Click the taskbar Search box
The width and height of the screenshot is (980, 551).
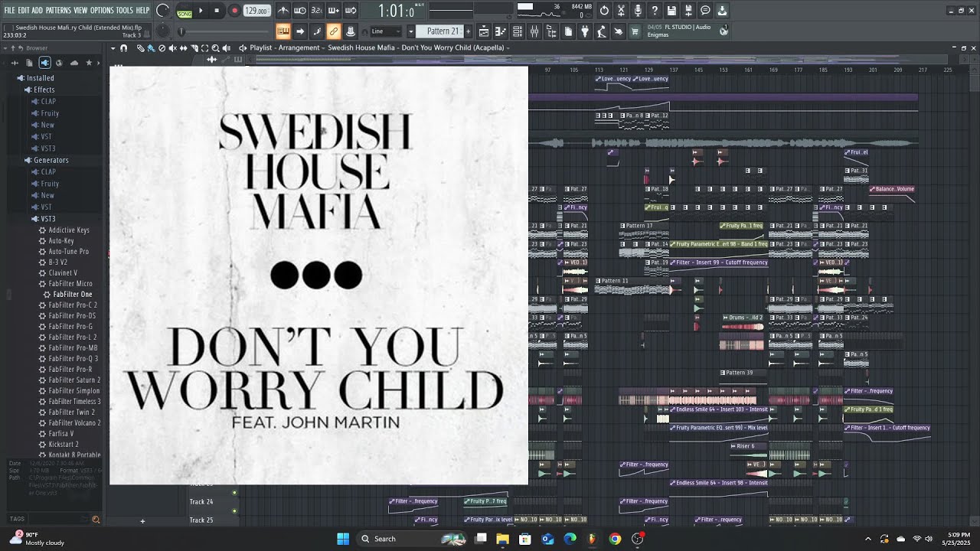[413, 539]
